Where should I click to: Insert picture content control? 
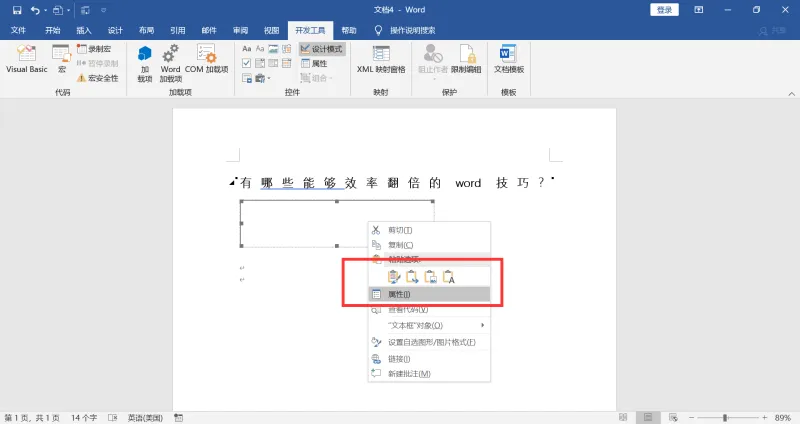[273, 49]
